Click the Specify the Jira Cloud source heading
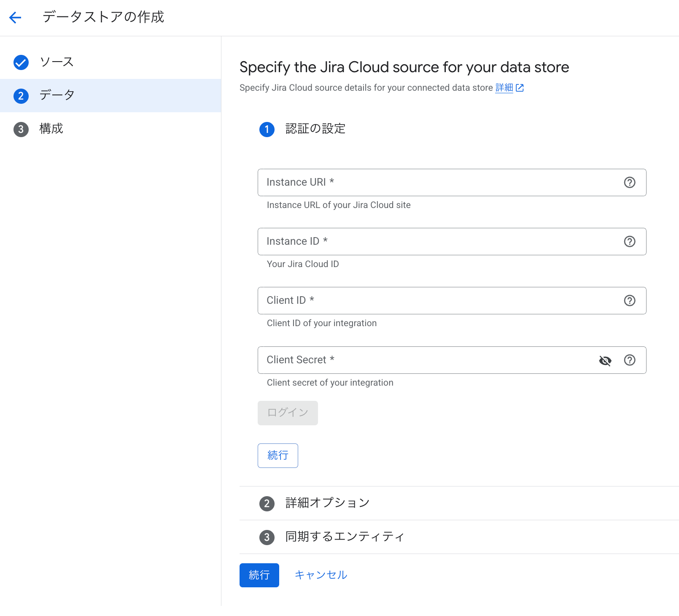This screenshot has width=679, height=616. [x=404, y=67]
